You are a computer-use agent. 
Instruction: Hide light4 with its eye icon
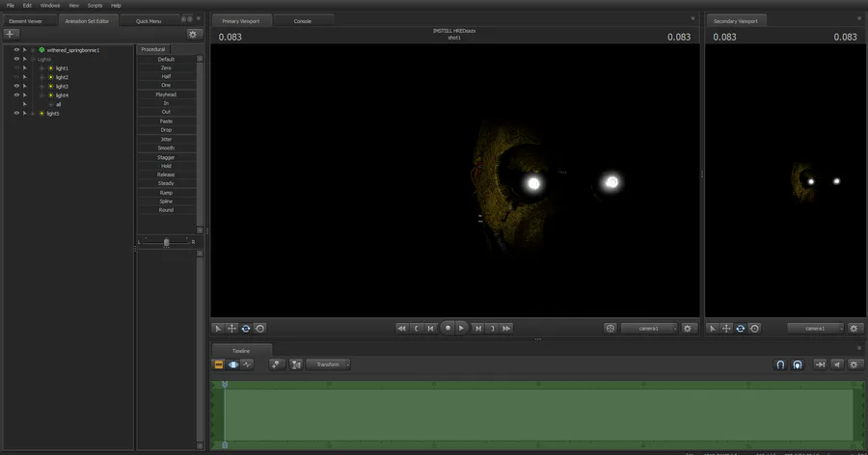pyautogui.click(x=16, y=95)
